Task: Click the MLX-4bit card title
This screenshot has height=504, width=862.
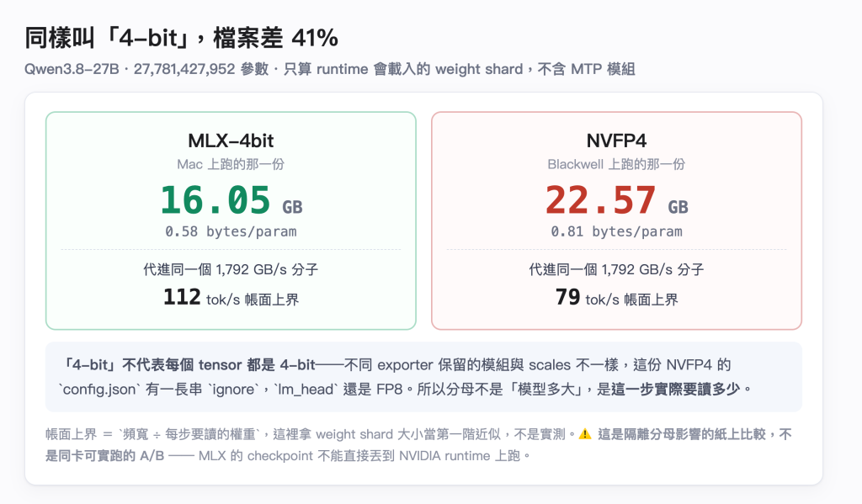Action: [x=231, y=141]
